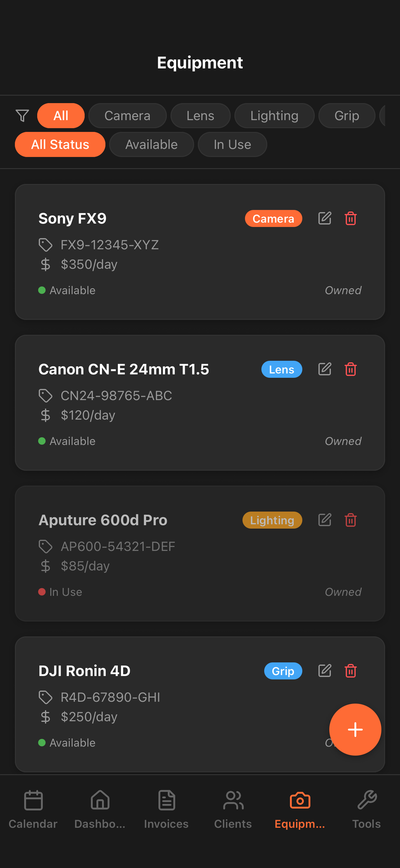Show only In Use equipment
The width and height of the screenshot is (400, 868).
(232, 145)
